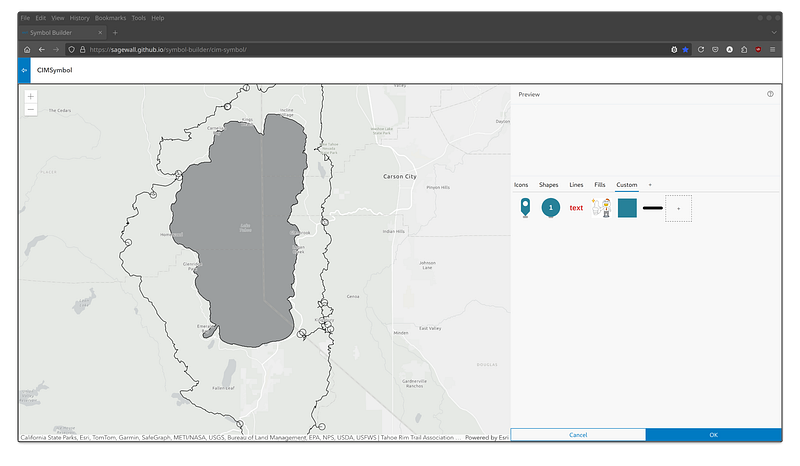Click the extension icon beside bookmark star
This screenshot has height=466, width=800.
(674, 50)
